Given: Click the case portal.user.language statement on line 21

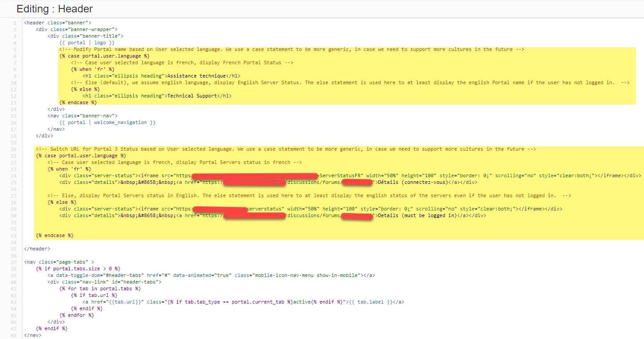Looking at the screenshot, I should point(81,156).
